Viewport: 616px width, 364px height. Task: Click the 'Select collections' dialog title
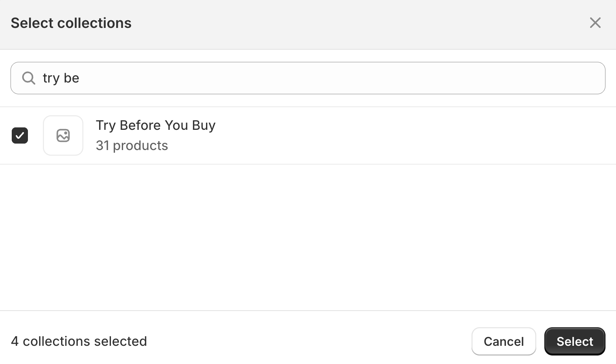71,23
